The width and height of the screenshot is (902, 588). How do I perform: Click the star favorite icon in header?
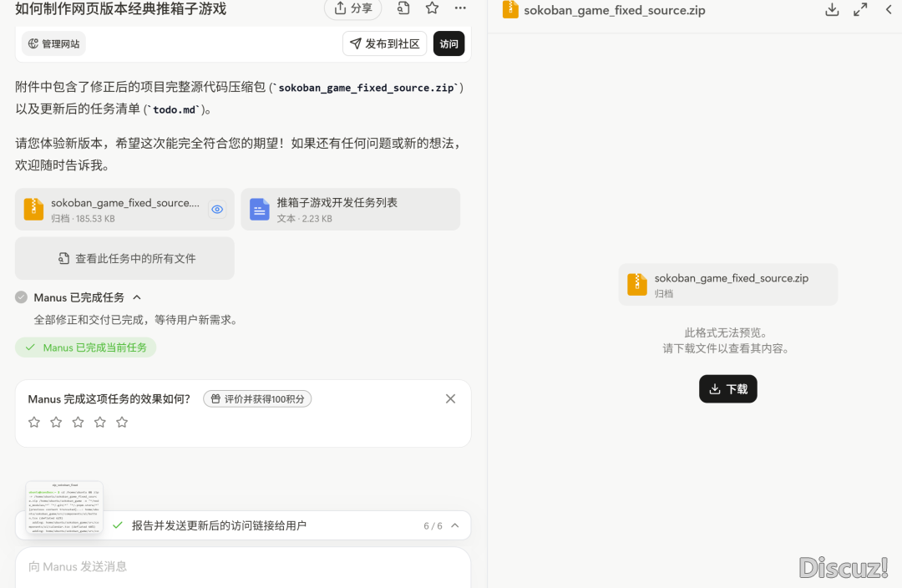click(432, 8)
